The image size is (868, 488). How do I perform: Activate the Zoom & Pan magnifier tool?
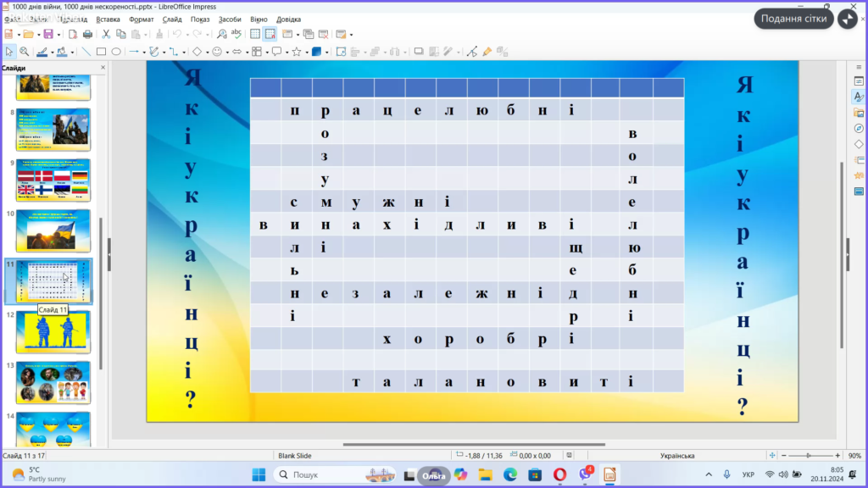point(25,52)
